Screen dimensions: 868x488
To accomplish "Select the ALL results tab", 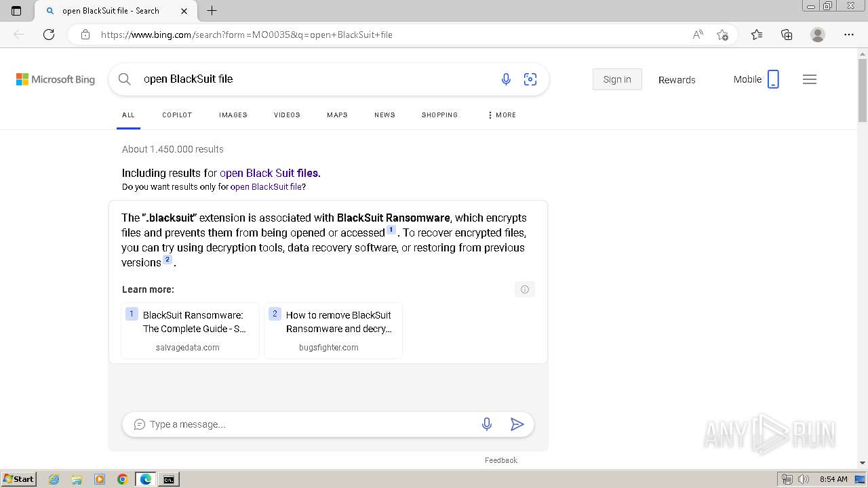I will pos(128,115).
